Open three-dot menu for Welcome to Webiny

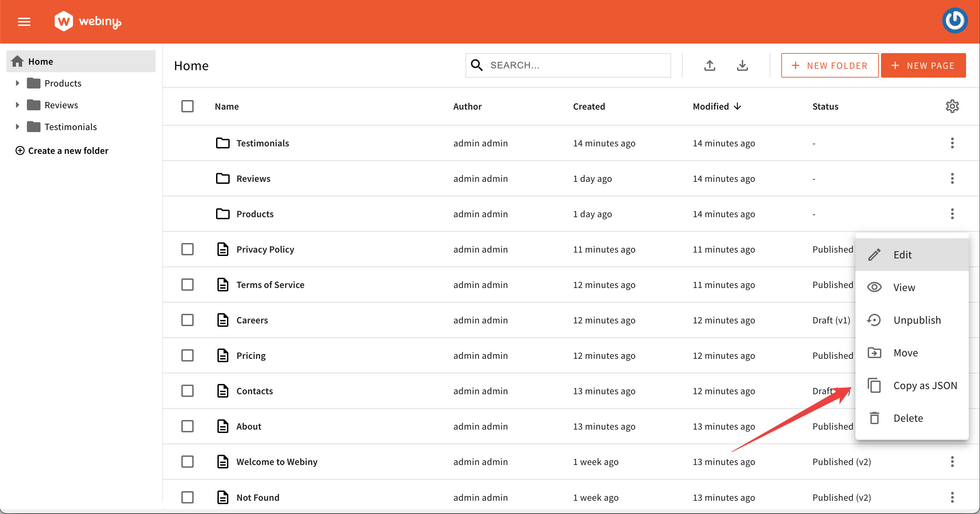[952, 462]
